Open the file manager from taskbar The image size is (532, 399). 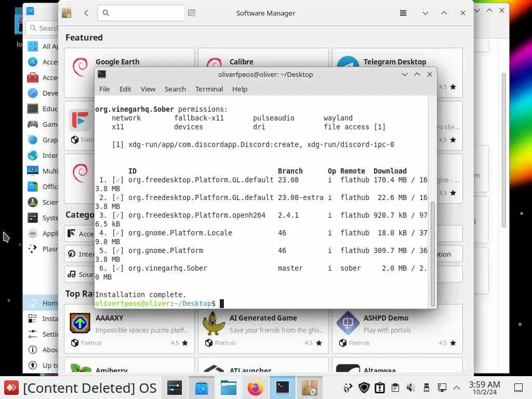point(229,388)
